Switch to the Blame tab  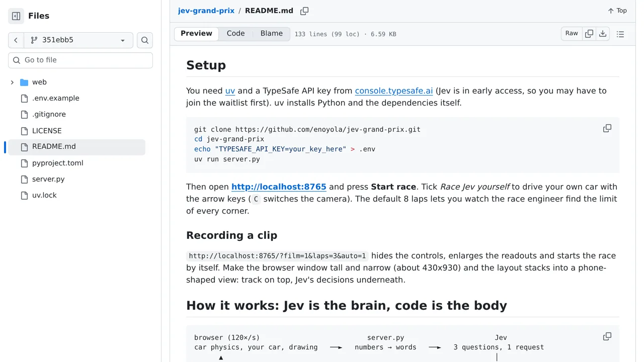tap(272, 34)
